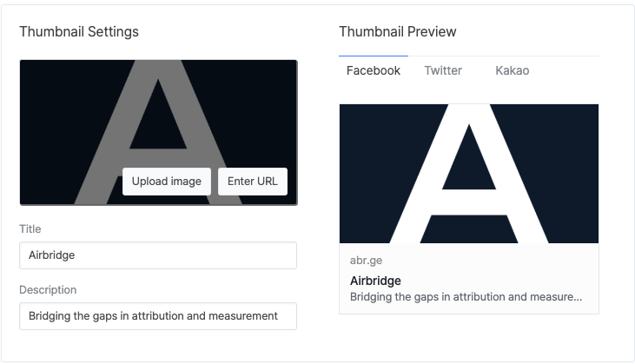Image resolution: width=635 pixels, height=364 pixels.
Task: Click the Upload image button
Action: [167, 182]
